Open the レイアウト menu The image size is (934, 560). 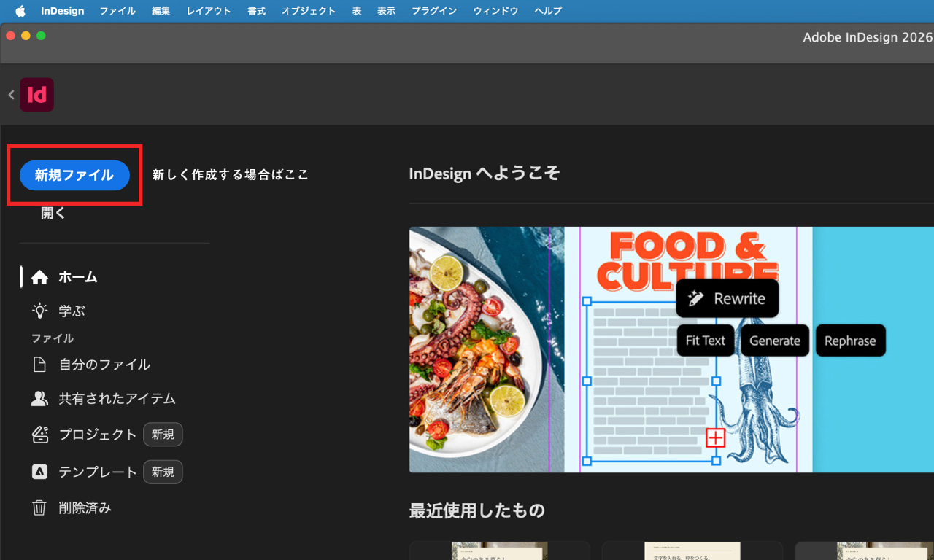209,11
